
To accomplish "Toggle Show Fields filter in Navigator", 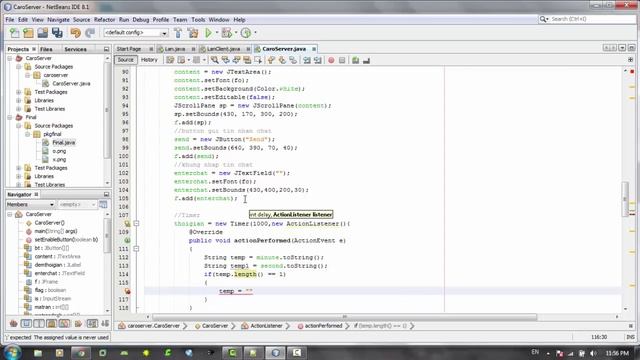I will pyautogui.click(x=26, y=324).
